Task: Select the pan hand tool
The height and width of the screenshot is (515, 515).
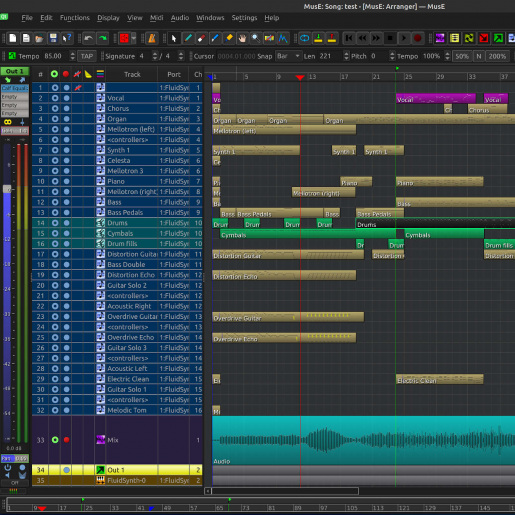Action: (242, 38)
